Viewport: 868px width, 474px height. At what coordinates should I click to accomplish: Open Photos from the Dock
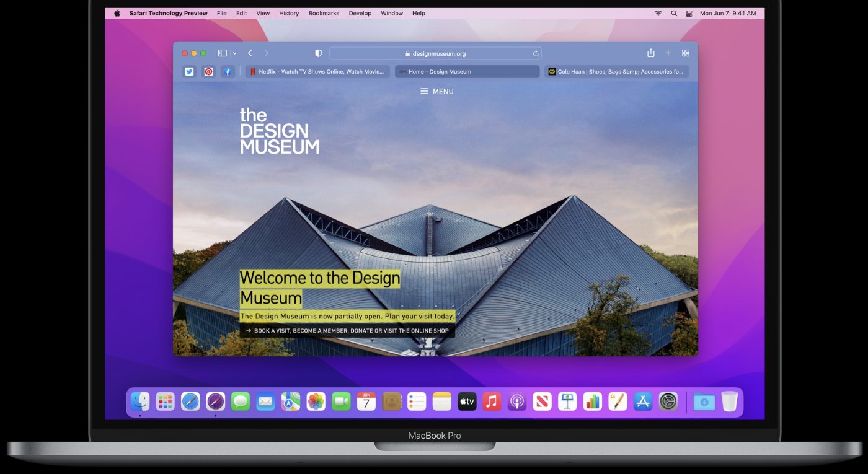point(316,402)
